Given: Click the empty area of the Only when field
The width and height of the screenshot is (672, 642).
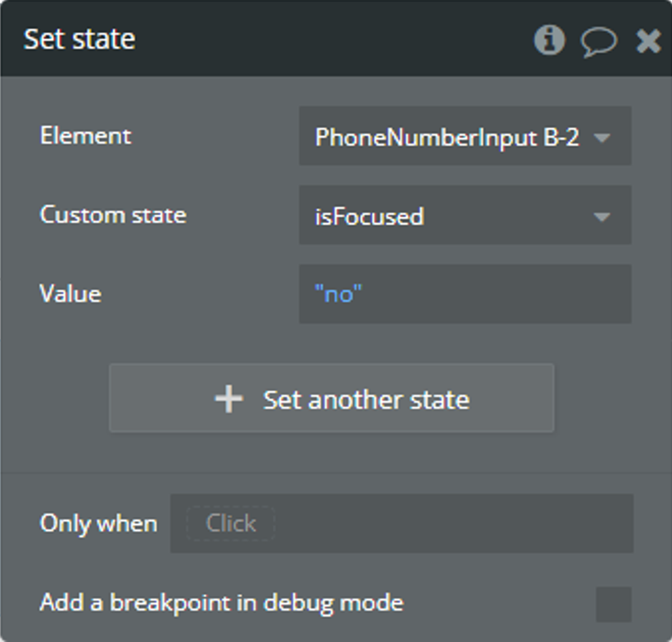Looking at the screenshot, I should click(453, 523).
